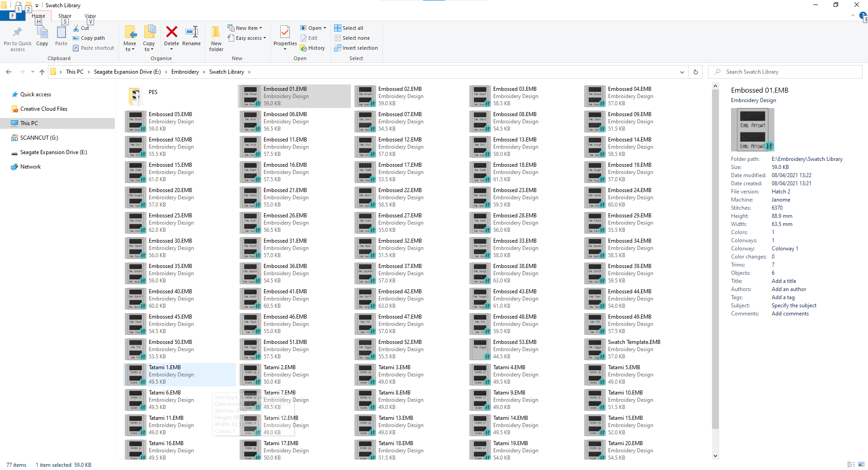
Task: Click the Rename icon in the ribbon
Action: pyautogui.click(x=191, y=35)
